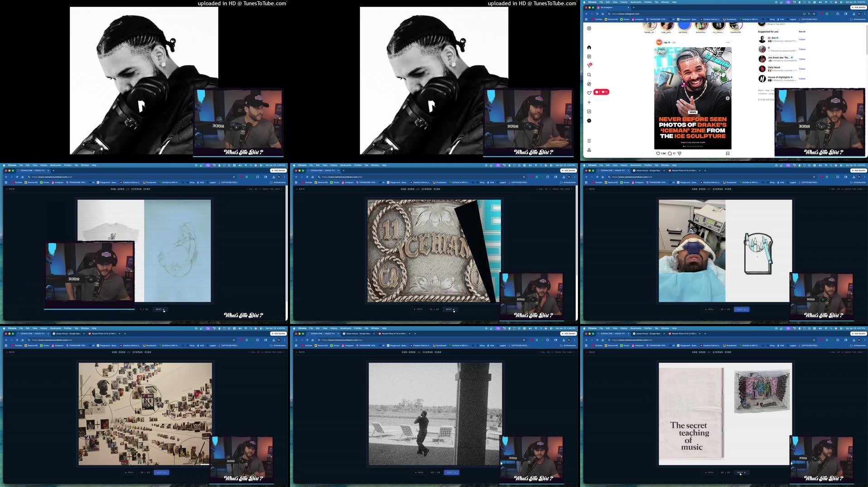Screen dimensions: 868x487
Task: Click the red notification bubble showing 1 and 11
Action: 601,92
